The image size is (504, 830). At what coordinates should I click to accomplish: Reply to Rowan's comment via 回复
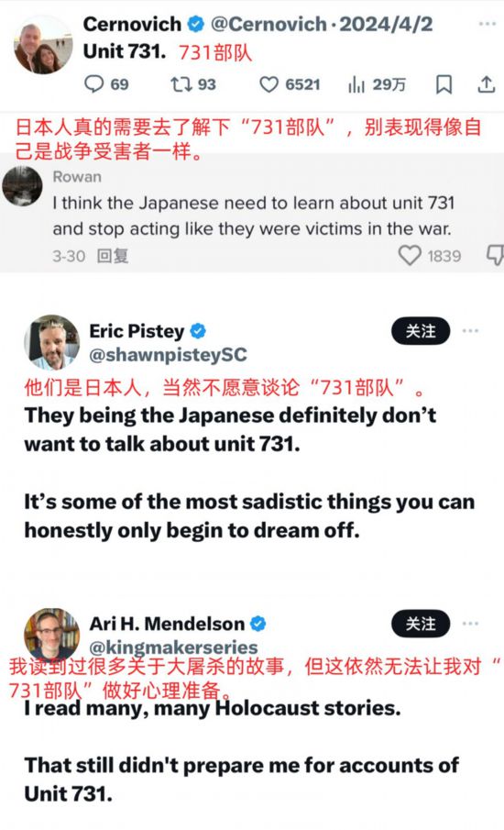point(113,256)
